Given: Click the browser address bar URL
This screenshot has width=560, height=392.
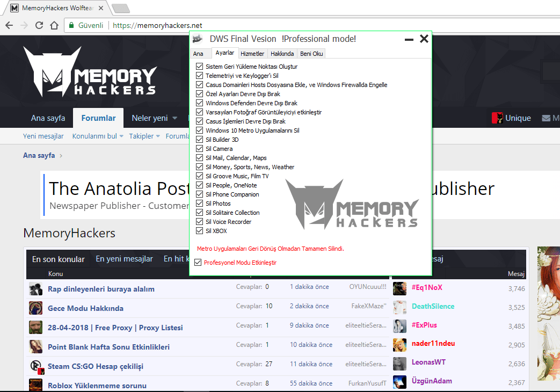Looking at the screenshot, I should click(x=157, y=25).
